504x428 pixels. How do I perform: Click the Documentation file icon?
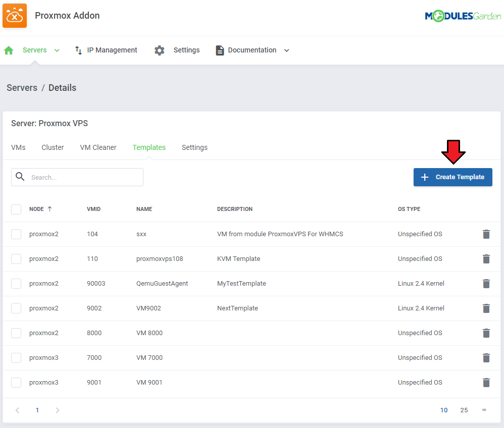pos(220,50)
